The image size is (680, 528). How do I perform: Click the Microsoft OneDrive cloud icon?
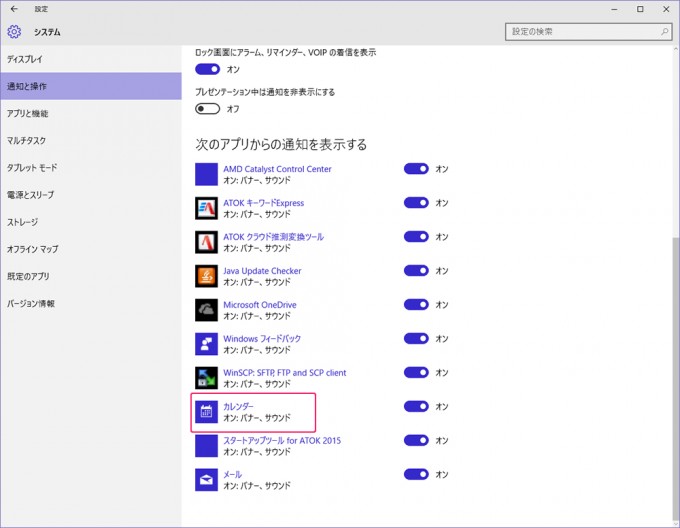click(206, 310)
